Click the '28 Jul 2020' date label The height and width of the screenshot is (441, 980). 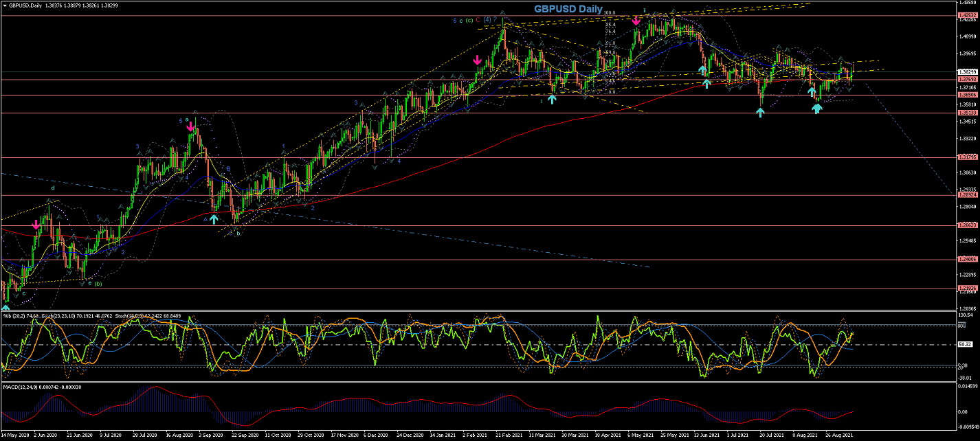click(146, 435)
